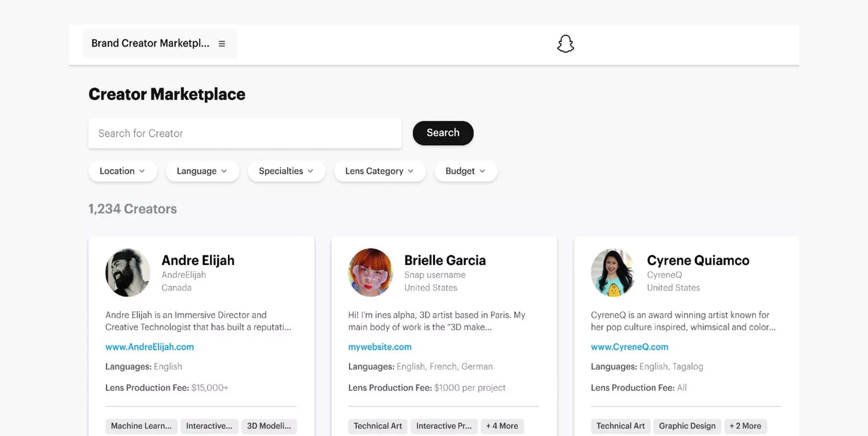Expand the Location filter dropdown

click(x=122, y=171)
